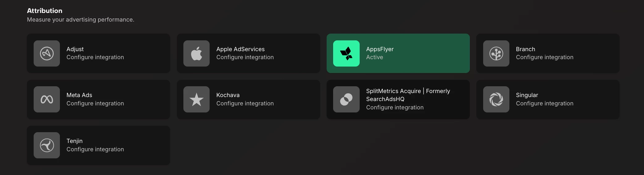Click Configure integration under Tenjin
Viewport: 644px width, 175px height.
click(x=95, y=149)
